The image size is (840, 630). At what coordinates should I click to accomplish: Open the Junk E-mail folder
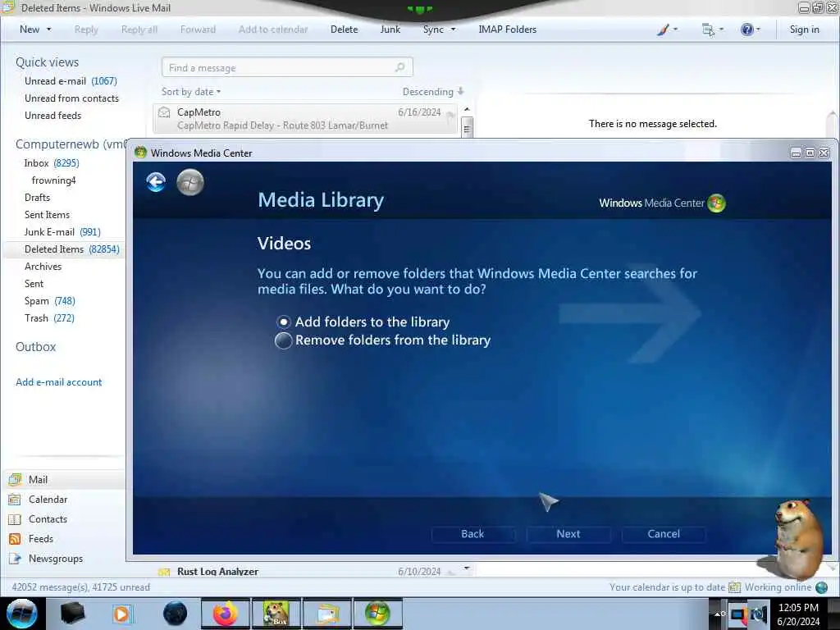(62, 232)
